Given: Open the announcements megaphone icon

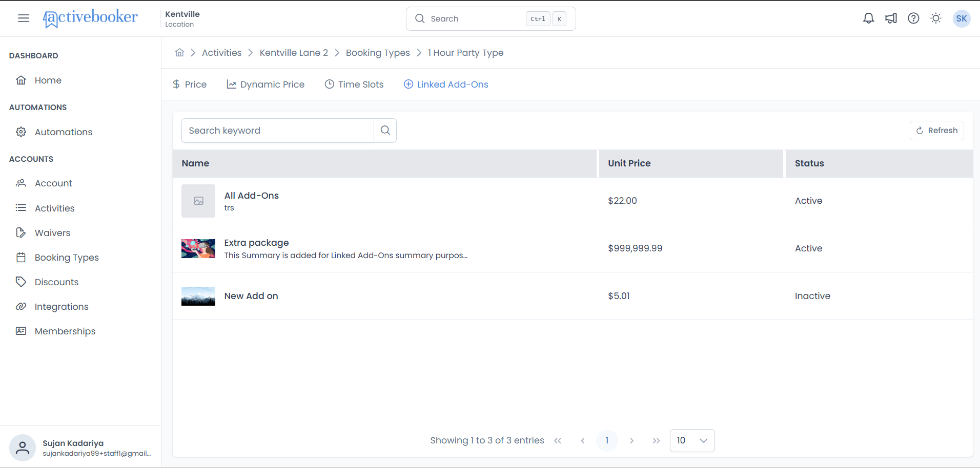Looking at the screenshot, I should (891, 18).
